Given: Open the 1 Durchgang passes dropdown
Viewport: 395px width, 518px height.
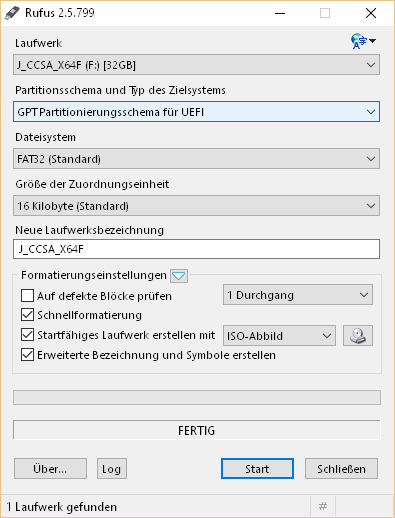Looking at the screenshot, I should (298, 295).
